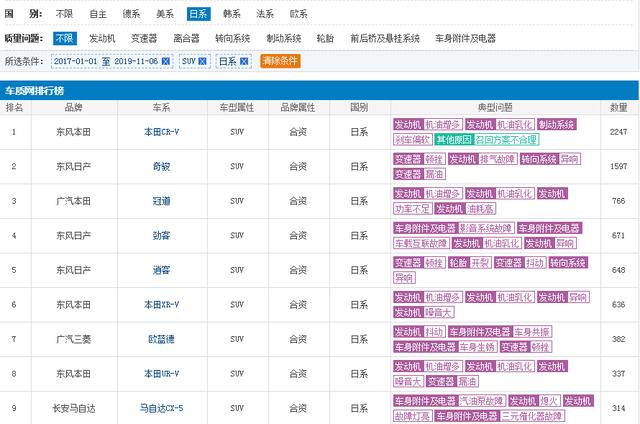Click the 变速器 漏油 tag in 奇骏 row

419,174
